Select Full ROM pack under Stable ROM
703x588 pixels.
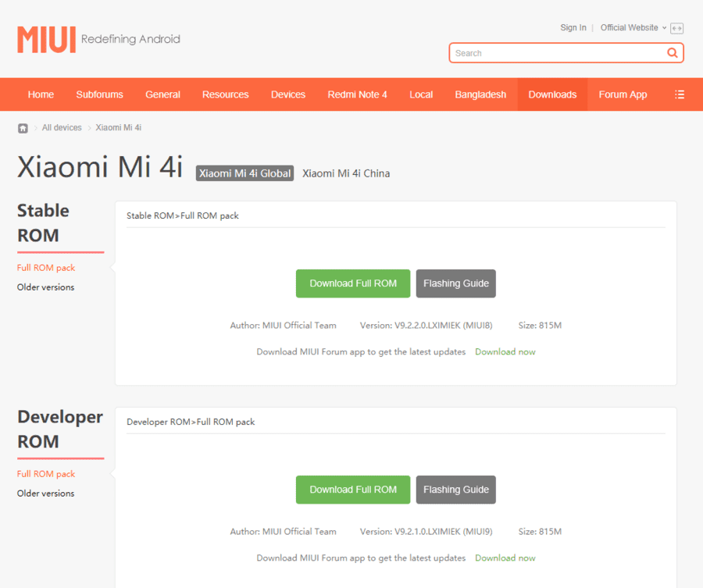(x=46, y=268)
